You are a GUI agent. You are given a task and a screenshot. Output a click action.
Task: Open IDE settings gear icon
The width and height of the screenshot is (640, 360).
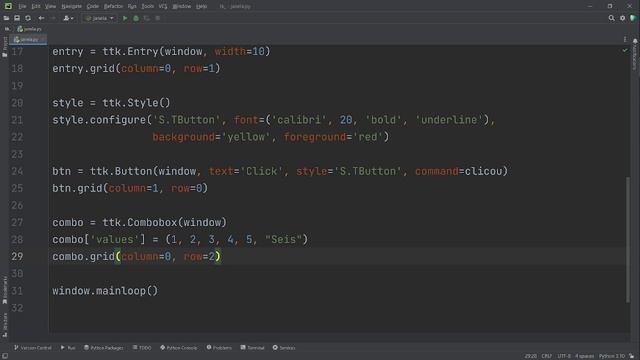tap(622, 18)
